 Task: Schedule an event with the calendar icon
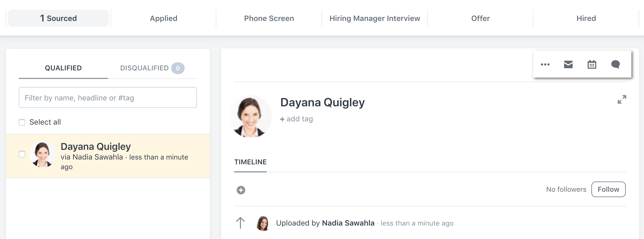(592, 64)
